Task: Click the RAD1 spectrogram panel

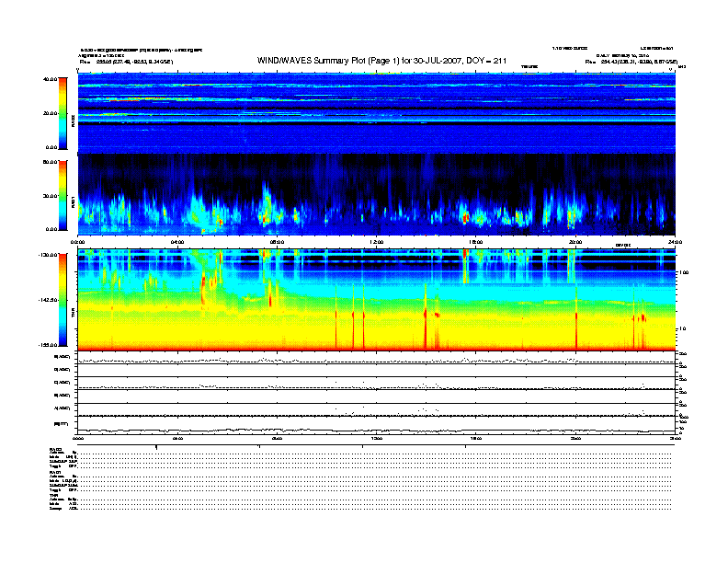Action: click(x=377, y=195)
